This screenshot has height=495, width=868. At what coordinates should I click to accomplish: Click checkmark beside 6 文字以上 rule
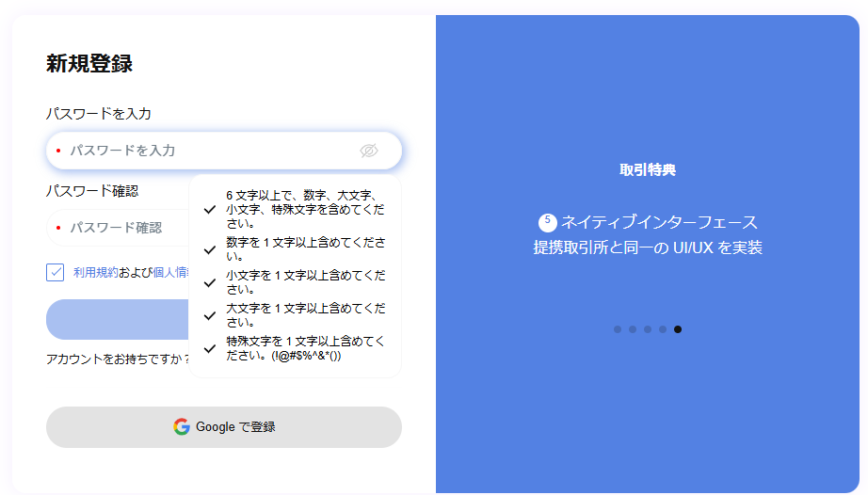pos(210,210)
